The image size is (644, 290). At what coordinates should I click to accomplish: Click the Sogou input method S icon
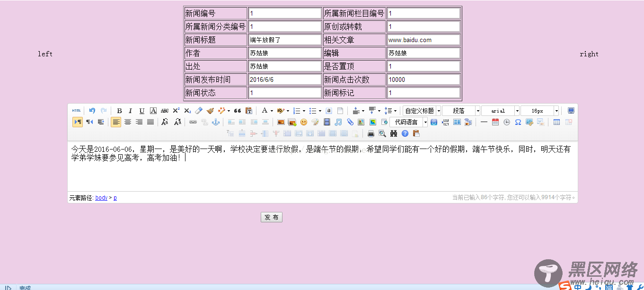pyautogui.click(x=565, y=286)
